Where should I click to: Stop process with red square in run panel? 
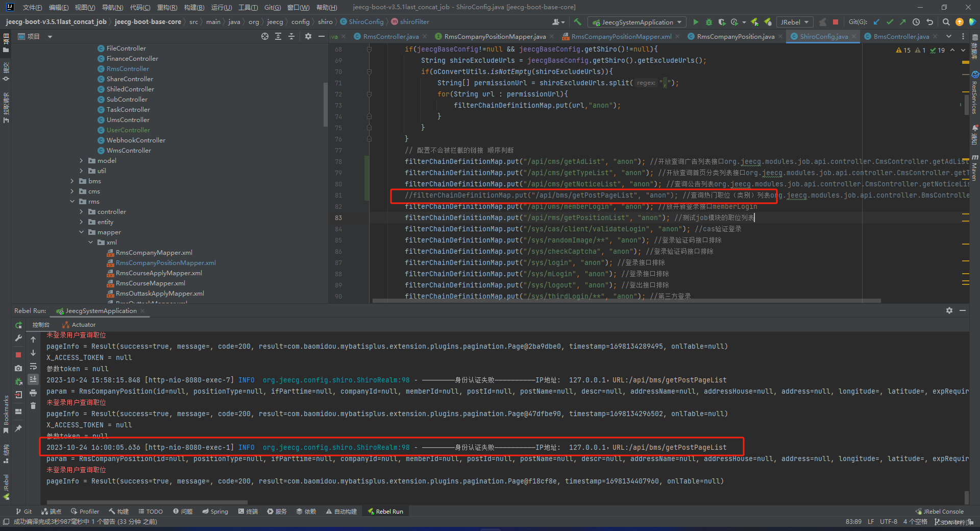tap(18, 354)
